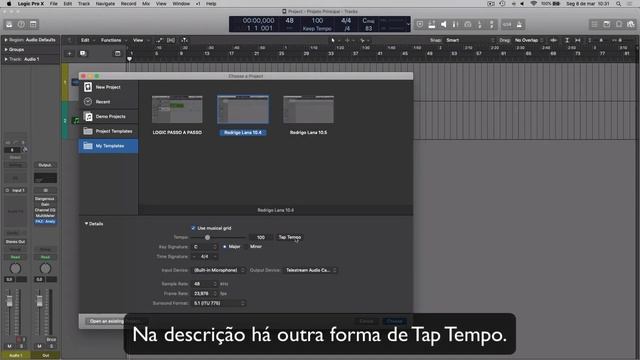The width and height of the screenshot is (640, 360).
Task: Select Project Templates in sidebar
Action: 108,131
